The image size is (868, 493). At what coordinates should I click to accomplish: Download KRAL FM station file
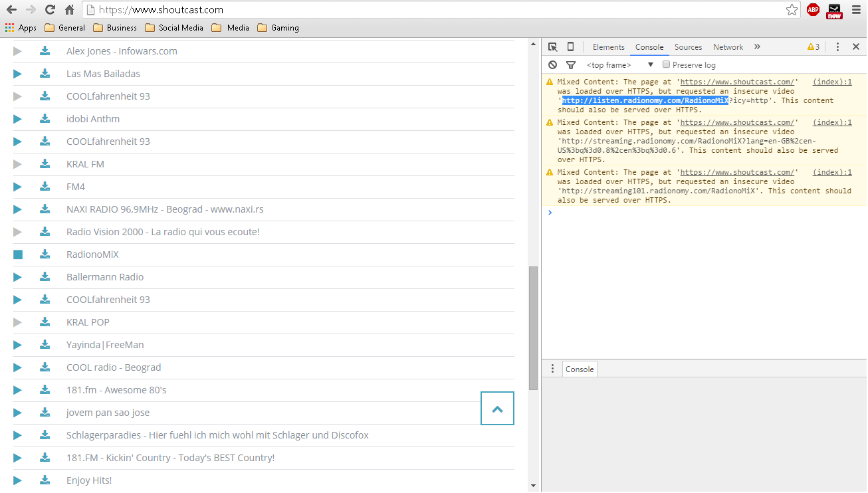point(45,164)
